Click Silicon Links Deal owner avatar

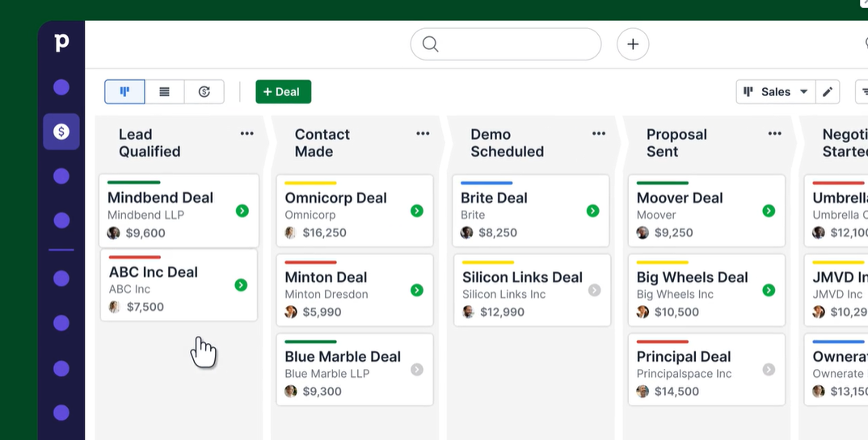468,312
